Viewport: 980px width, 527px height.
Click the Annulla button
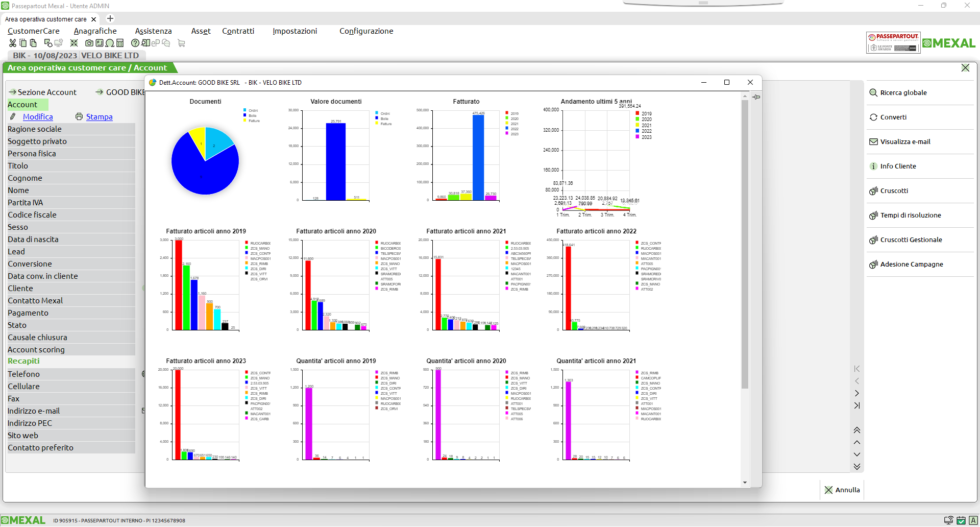[x=842, y=490]
